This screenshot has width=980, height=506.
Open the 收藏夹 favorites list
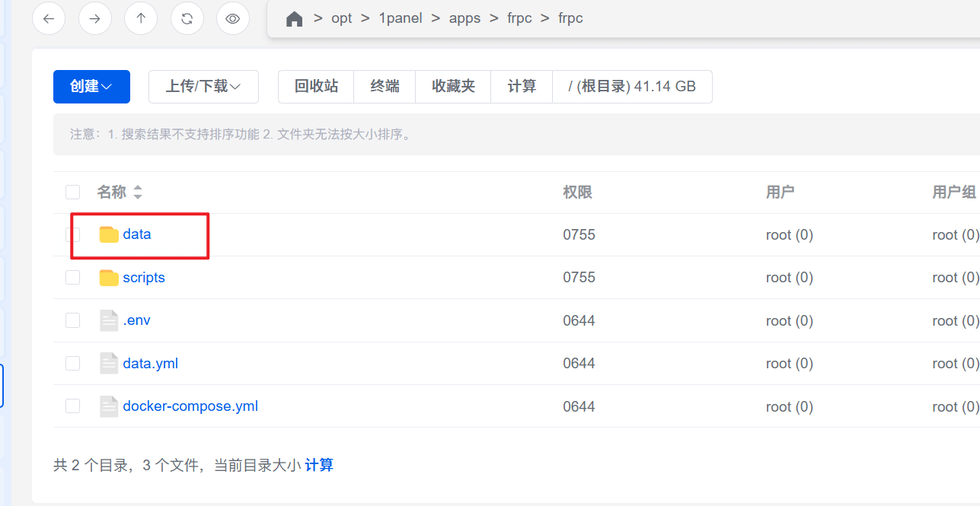pos(453,87)
